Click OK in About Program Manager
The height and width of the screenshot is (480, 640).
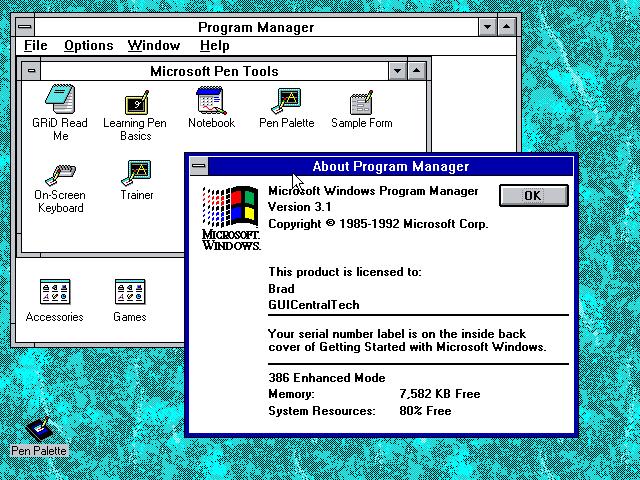tap(533, 196)
